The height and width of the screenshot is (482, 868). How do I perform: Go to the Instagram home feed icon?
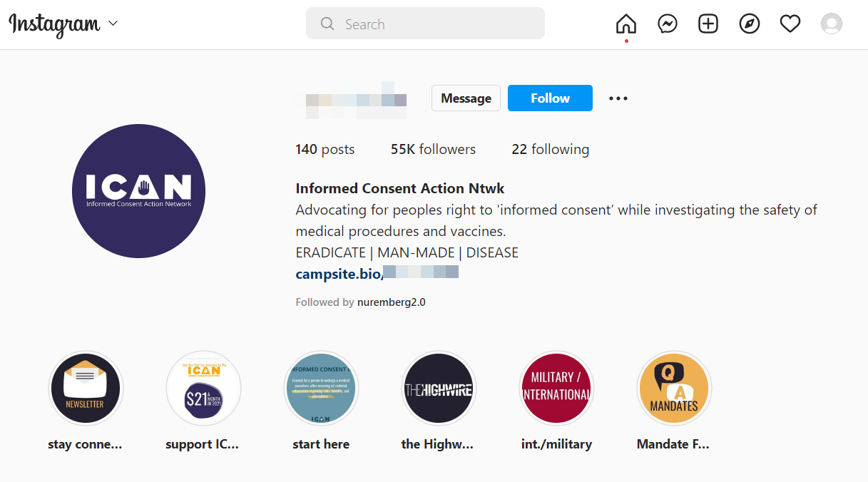(x=626, y=24)
